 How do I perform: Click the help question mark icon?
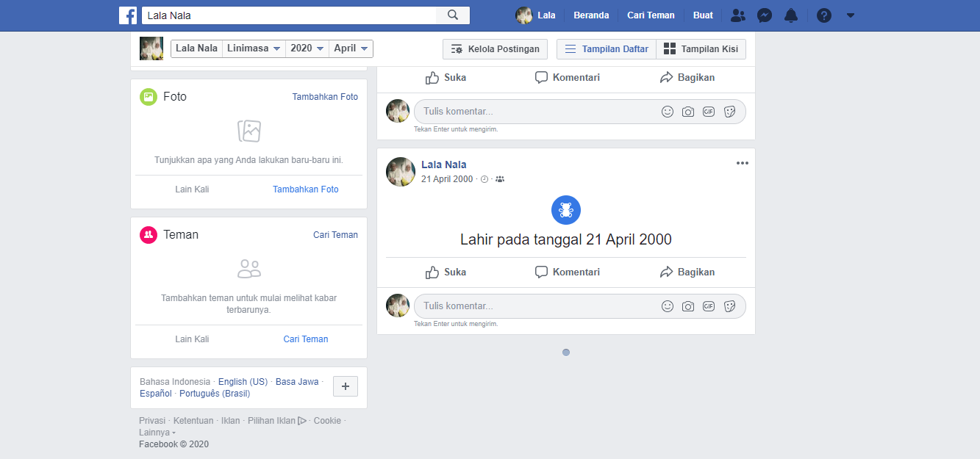click(824, 15)
